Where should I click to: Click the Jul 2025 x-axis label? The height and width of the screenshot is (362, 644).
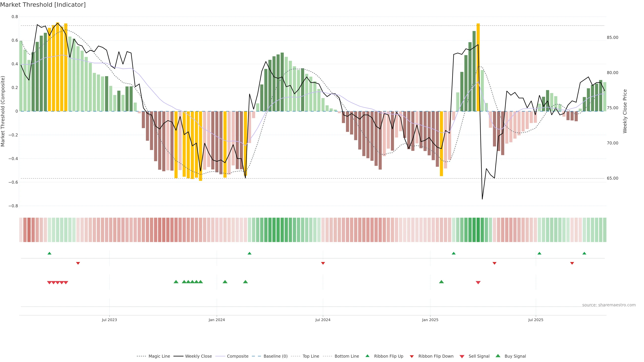pos(536,320)
